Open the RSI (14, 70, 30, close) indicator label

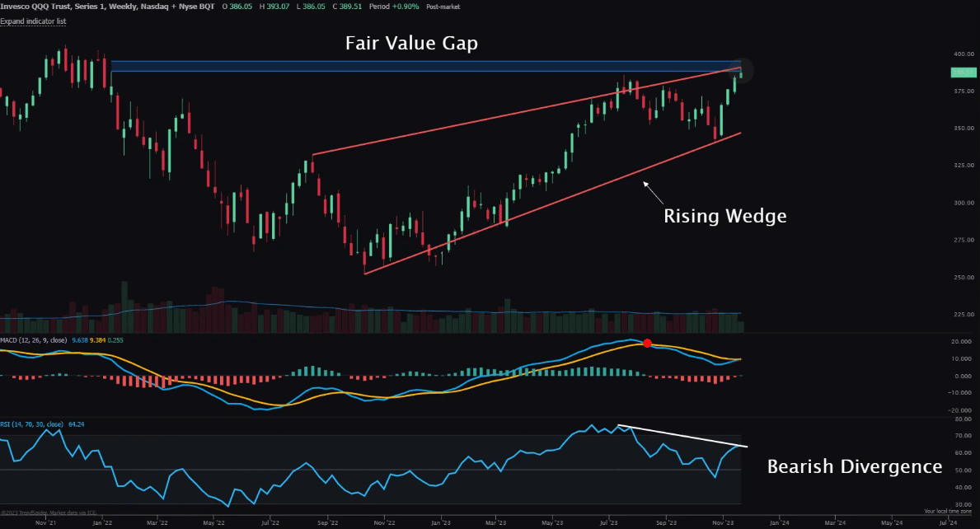point(32,424)
